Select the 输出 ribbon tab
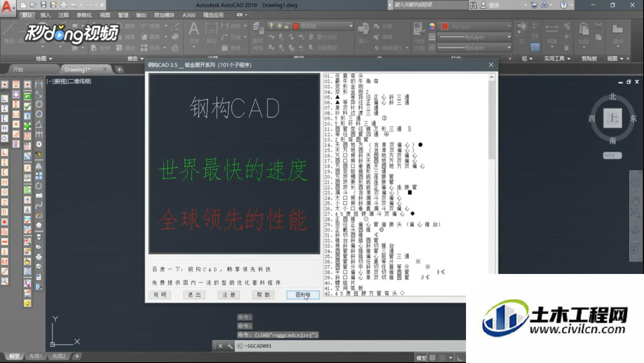Screen dimensions: 644x363 point(141,15)
